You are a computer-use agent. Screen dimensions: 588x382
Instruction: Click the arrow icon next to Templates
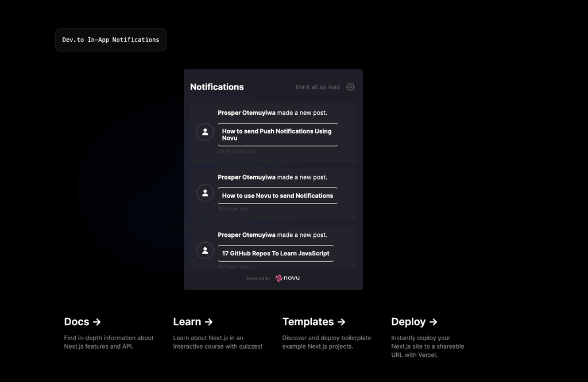pos(341,322)
